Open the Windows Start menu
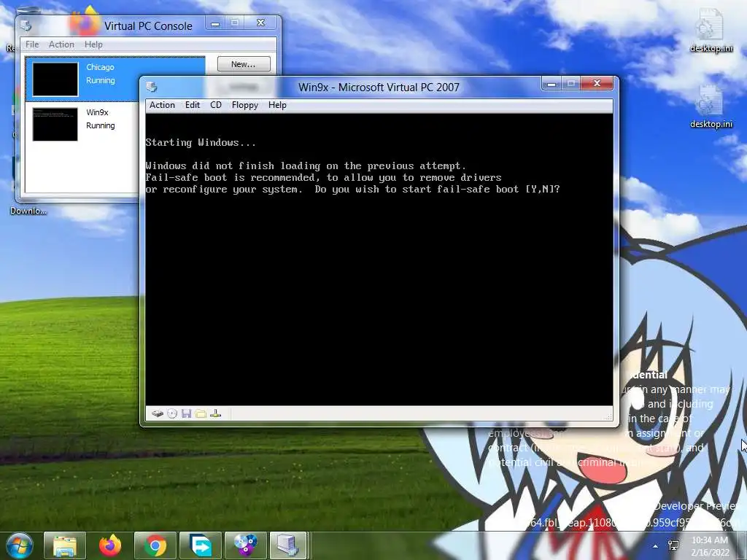 pos(18,545)
